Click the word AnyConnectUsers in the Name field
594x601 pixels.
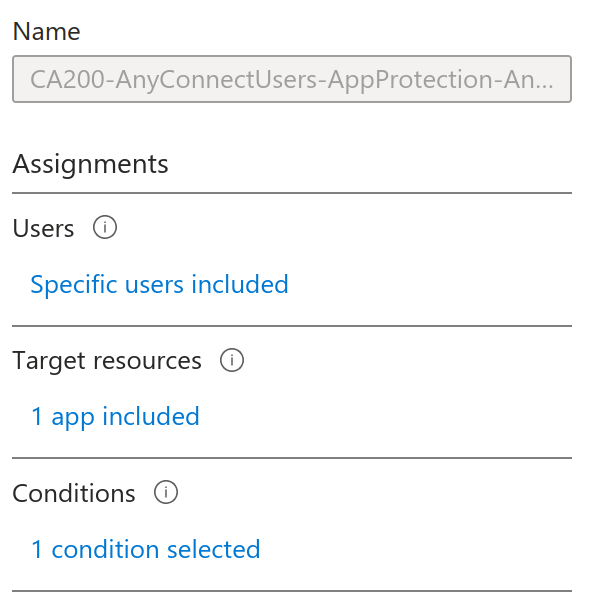(217, 80)
